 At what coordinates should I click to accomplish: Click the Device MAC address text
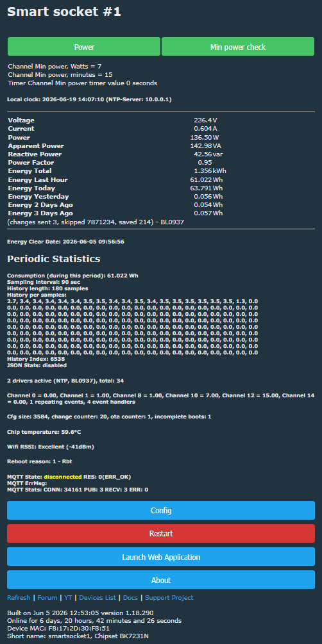point(58,629)
